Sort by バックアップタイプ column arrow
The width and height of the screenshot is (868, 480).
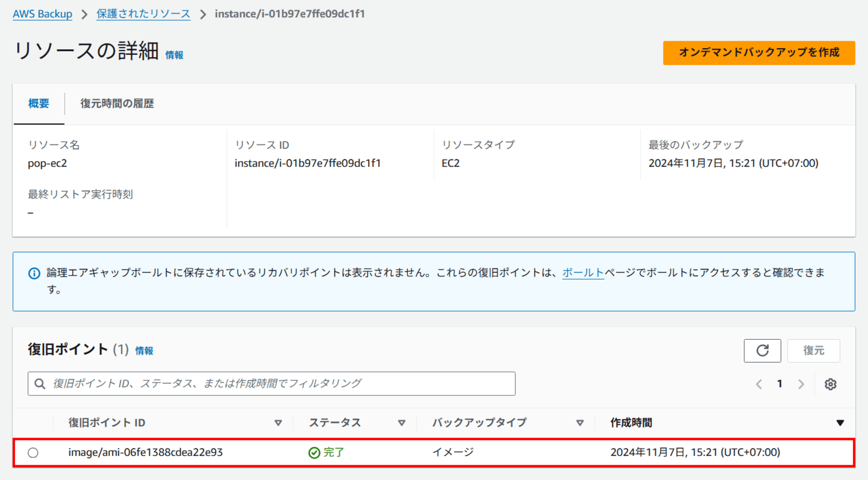tap(580, 423)
